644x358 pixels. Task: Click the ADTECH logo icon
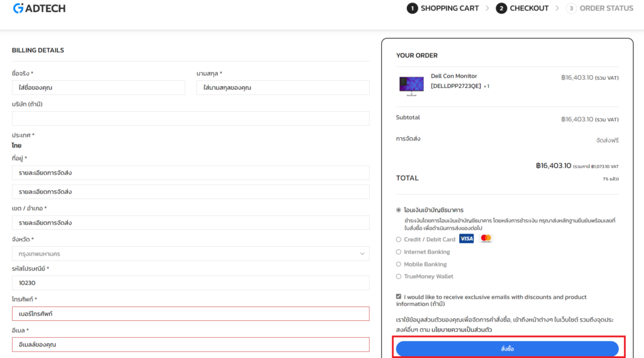19,8
